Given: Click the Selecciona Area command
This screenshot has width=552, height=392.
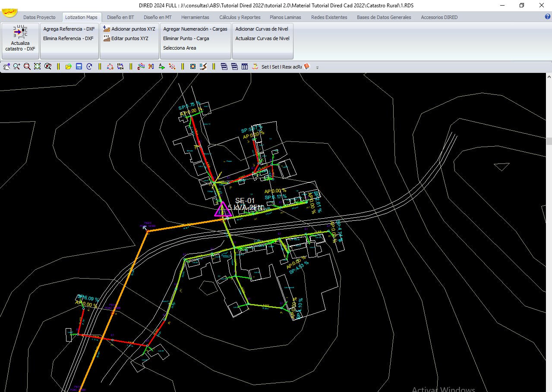Looking at the screenshot, I should [x=180, y=48].
